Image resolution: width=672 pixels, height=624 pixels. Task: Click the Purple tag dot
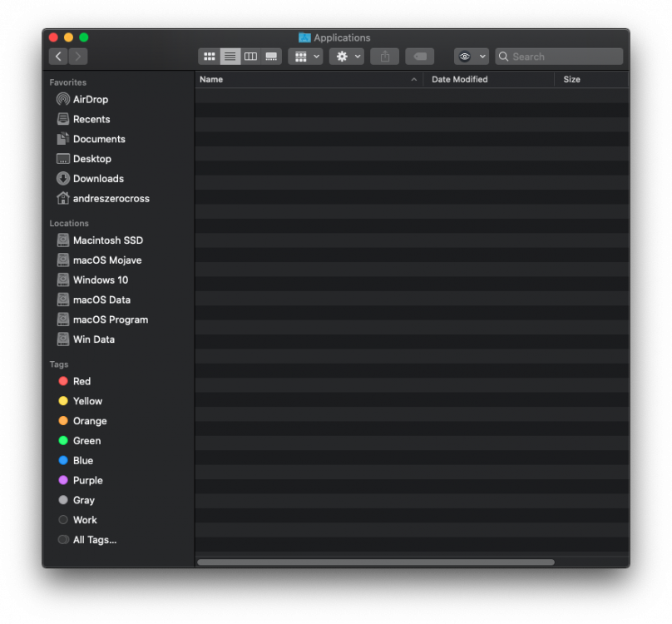click(63, 480)
